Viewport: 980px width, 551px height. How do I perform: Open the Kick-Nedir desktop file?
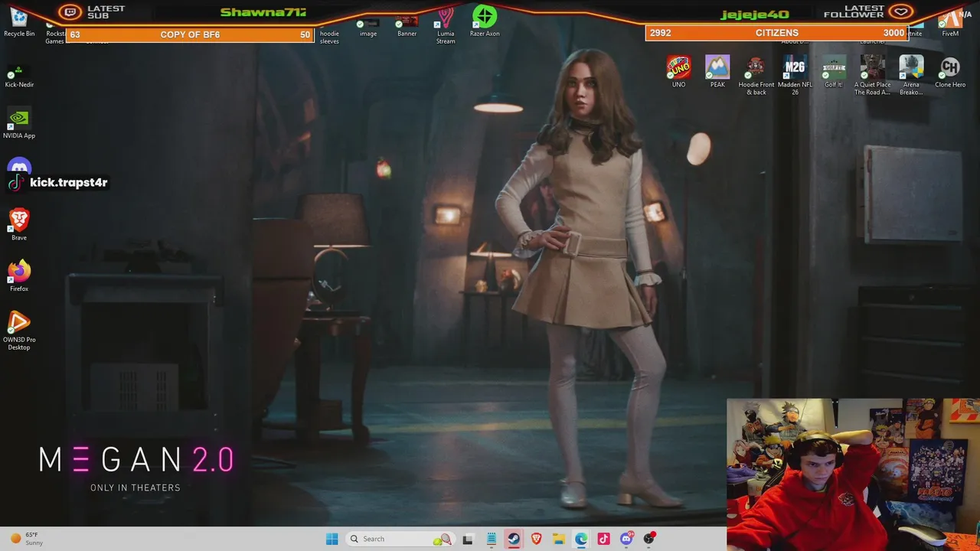coord(19,77)
